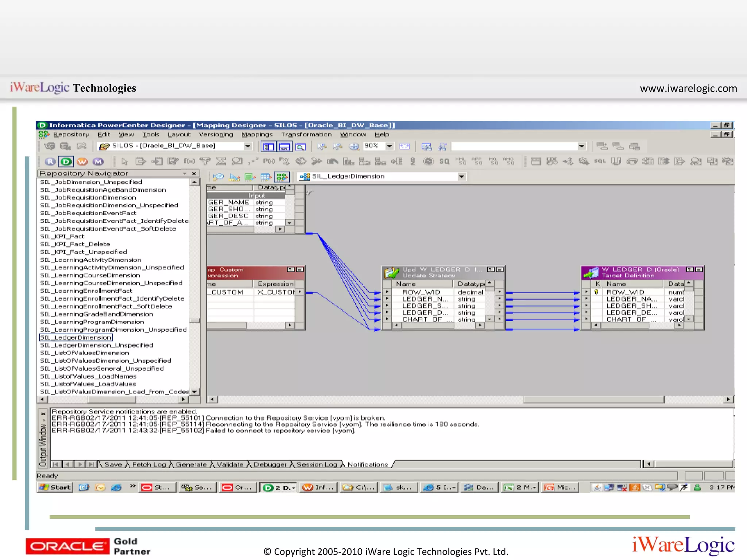
Task: Click the Windows Start button
Action: point(55,487)
